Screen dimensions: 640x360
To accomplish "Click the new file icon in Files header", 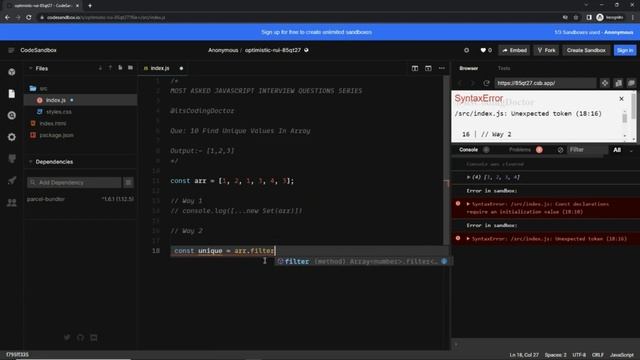I will click(x=120, y=68).
